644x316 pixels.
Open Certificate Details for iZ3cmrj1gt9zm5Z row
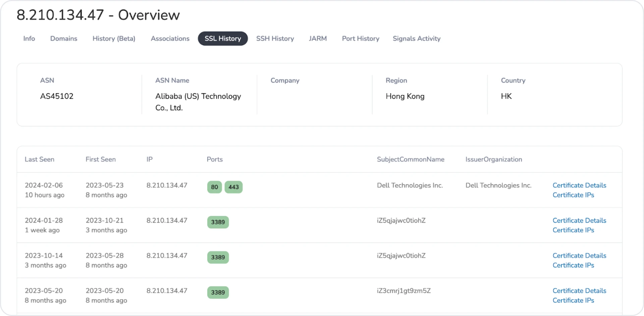(x=579, y=291)
